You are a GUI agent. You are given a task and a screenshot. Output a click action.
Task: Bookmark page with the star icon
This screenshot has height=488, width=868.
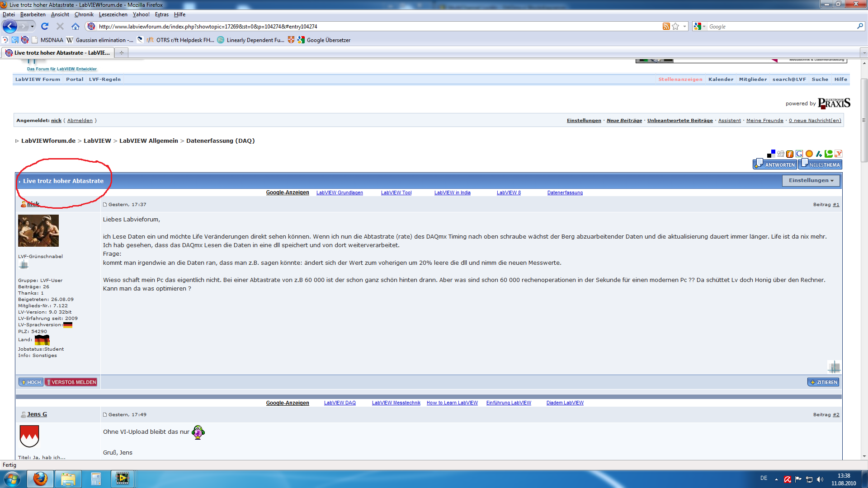tap(675, 26)
